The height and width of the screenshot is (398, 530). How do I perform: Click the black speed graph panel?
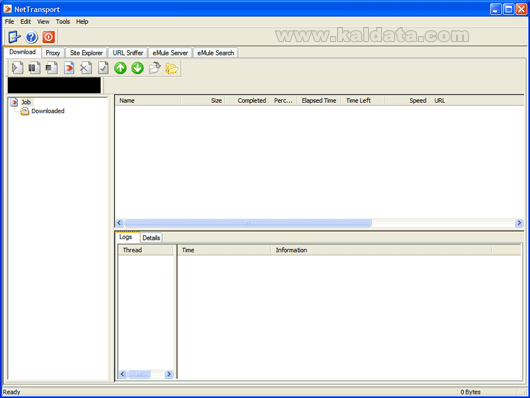click(x=54, y=85)
